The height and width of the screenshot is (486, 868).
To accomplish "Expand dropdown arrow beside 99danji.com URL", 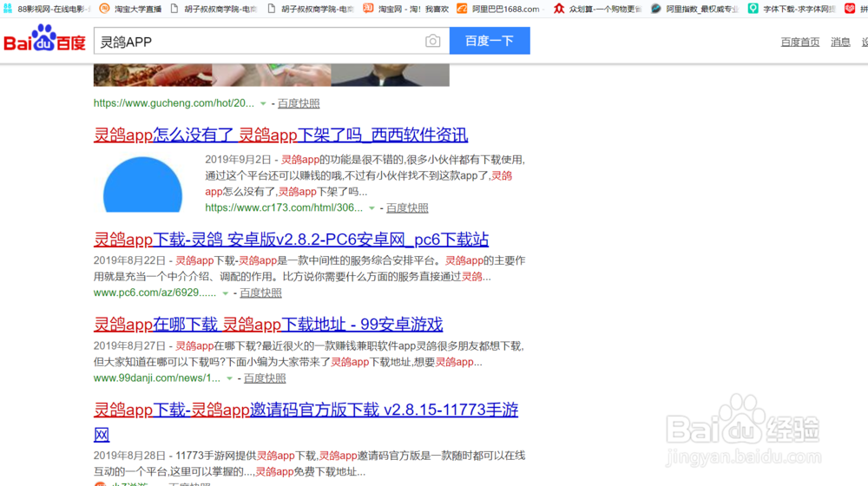I will 229,378.
